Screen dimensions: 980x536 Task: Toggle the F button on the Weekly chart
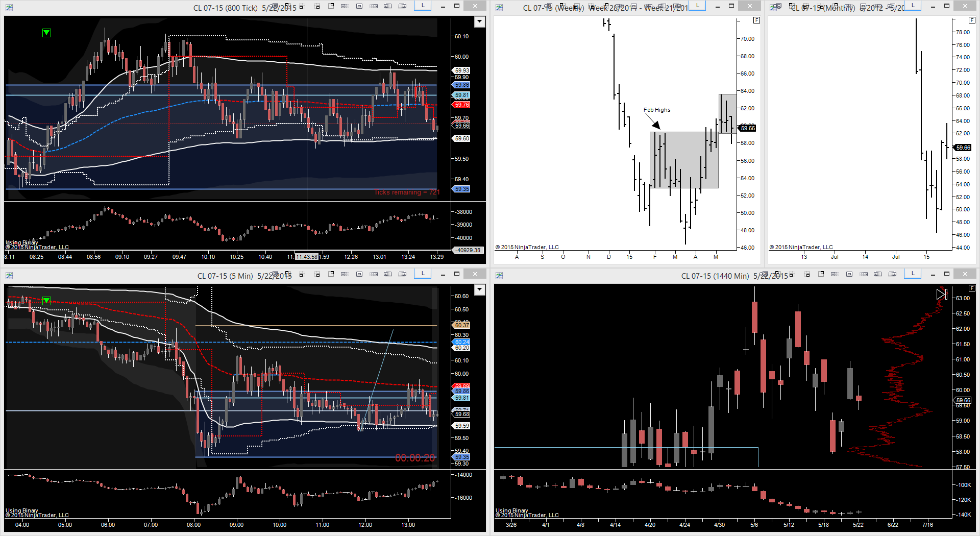pos(756,20)
